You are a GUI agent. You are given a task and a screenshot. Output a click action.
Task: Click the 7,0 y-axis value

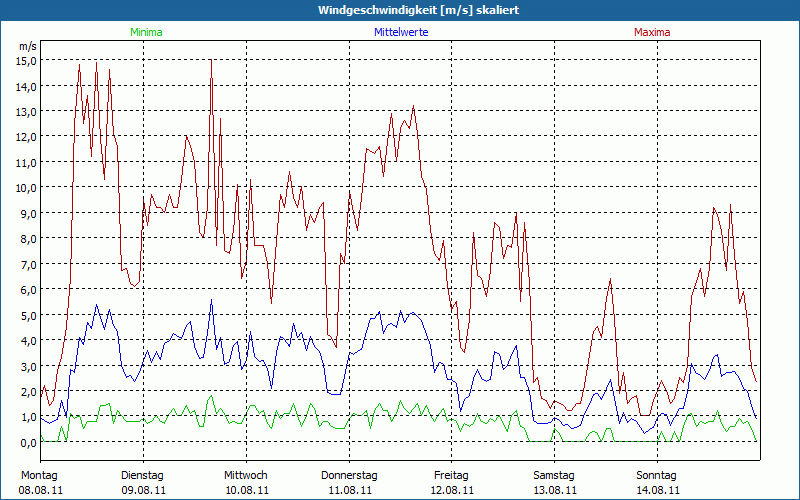click(x=30, y=264)
